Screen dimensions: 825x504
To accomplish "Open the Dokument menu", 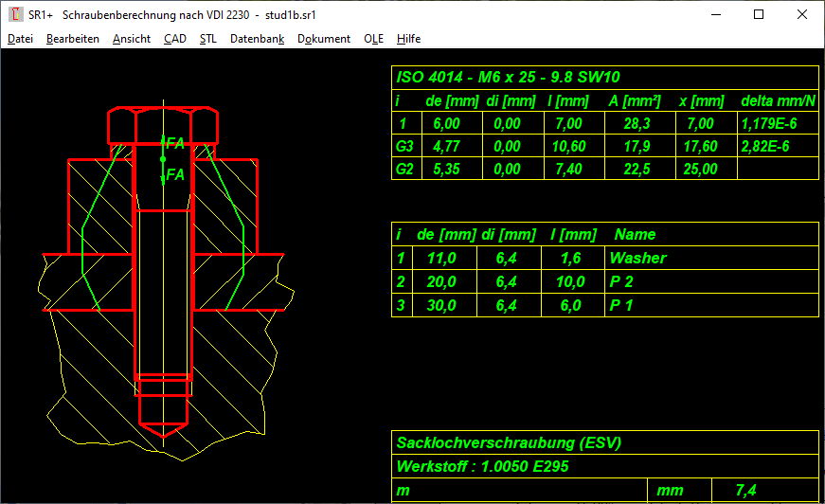I will (x=323, y=39).
